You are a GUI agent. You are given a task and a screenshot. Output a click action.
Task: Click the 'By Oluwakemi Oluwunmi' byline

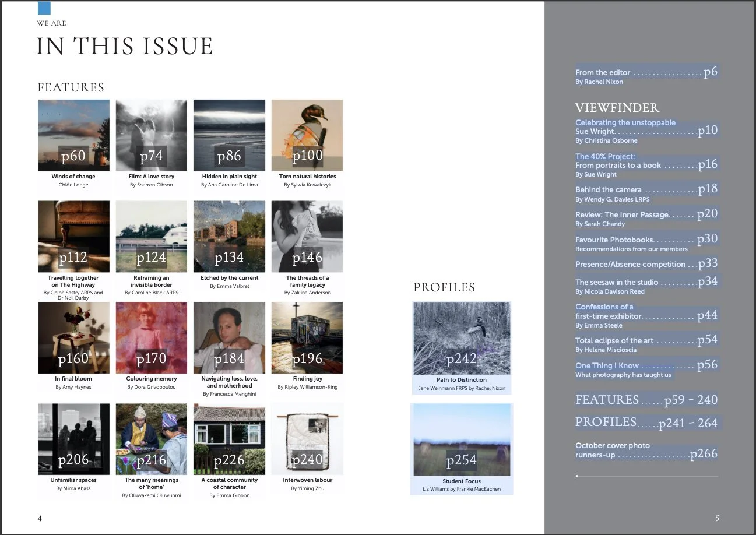(152, 495)
